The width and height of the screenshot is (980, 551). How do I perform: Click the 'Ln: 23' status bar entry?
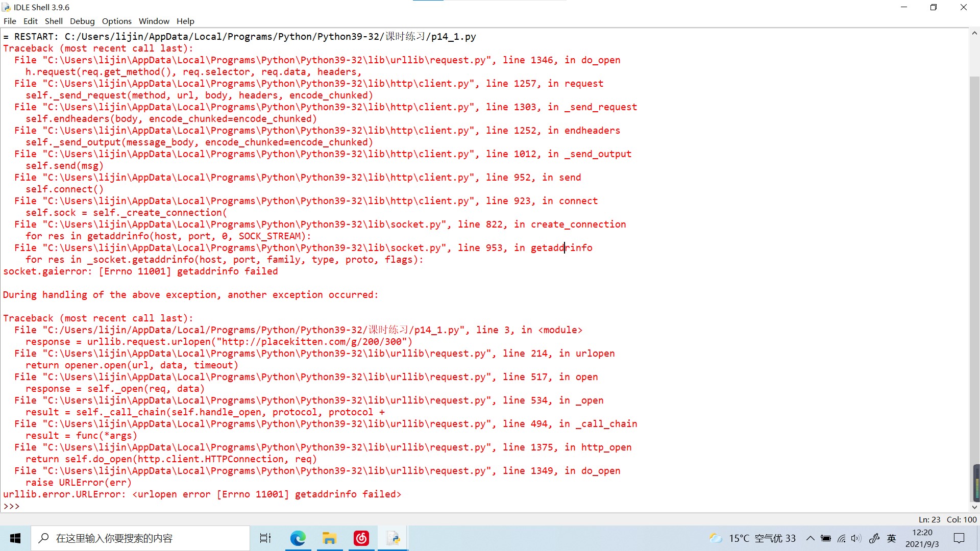[929, 519]
